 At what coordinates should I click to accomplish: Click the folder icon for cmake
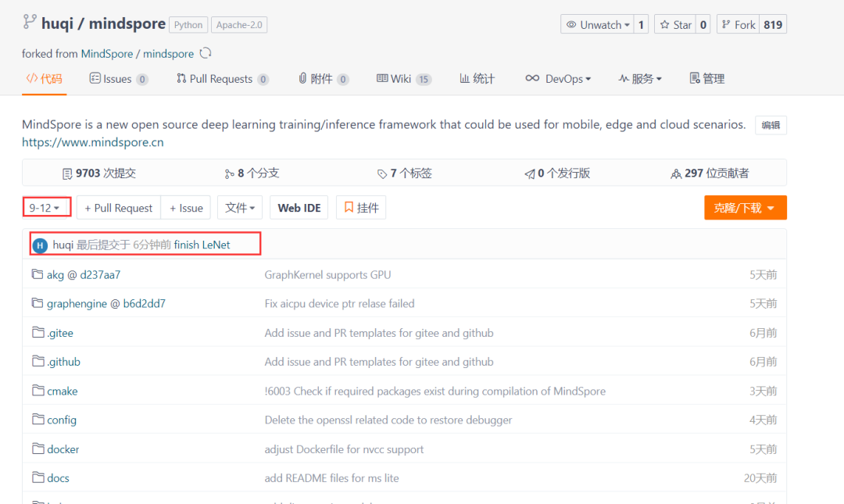38,391
